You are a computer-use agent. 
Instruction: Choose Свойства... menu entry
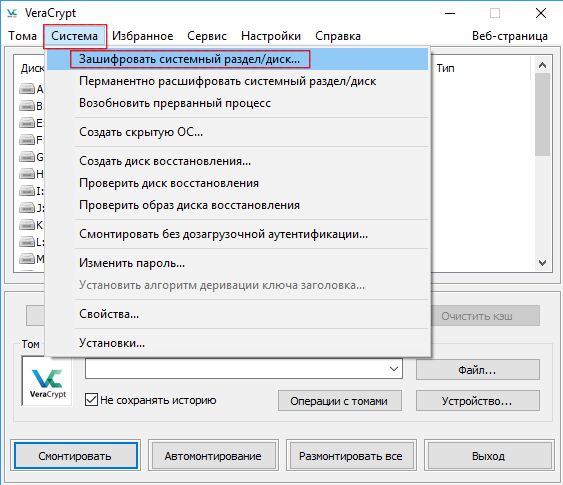pos(238,314)
